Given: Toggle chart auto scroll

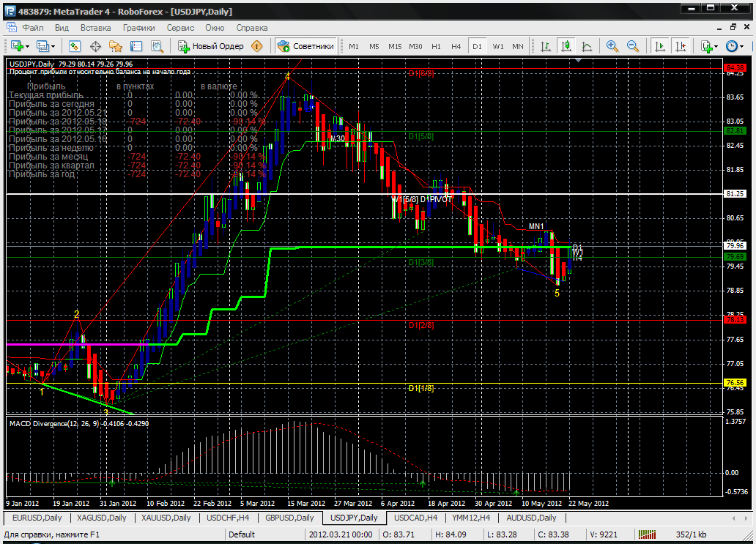Looking at the screenshot, I should 660,46.
